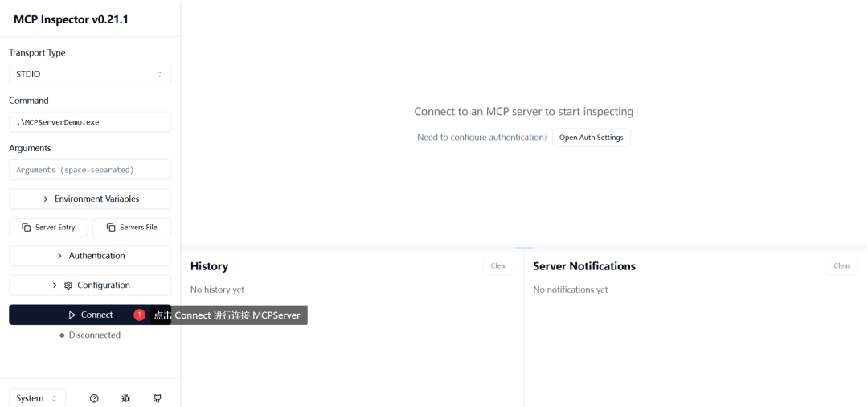The image size is (868, 407).
Task: Expand the Configuration section
Action: pyautogui.click(x=90, y=286)
